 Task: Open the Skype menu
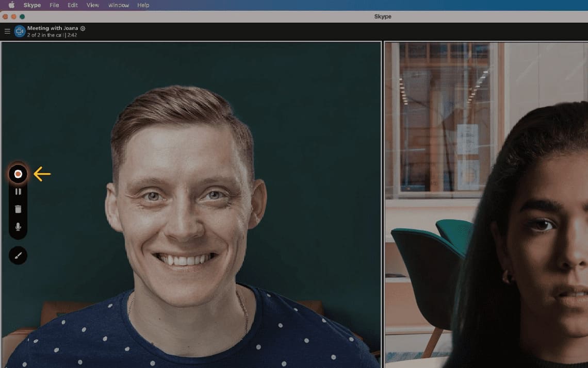(x=31, y=5)
